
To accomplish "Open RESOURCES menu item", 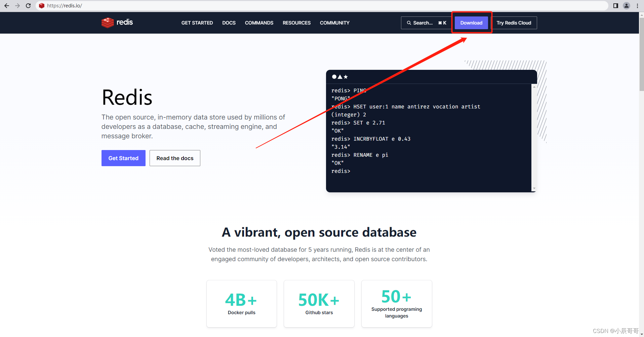I will click(x=296, y=23).
